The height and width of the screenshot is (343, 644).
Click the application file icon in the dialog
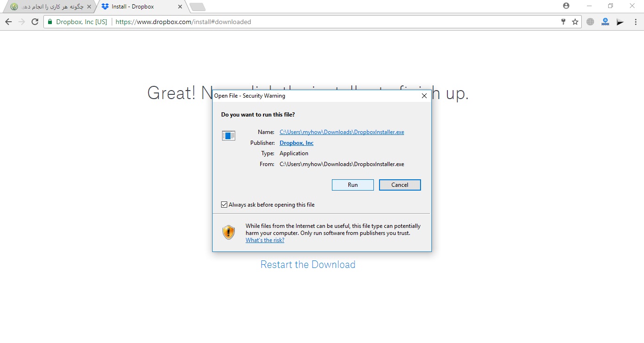(x=229, y=135)
